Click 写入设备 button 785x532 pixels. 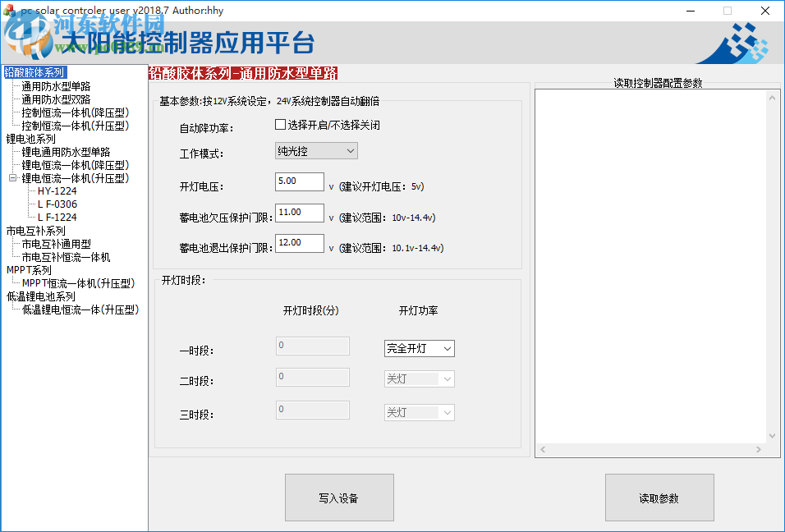click(339, 498)
